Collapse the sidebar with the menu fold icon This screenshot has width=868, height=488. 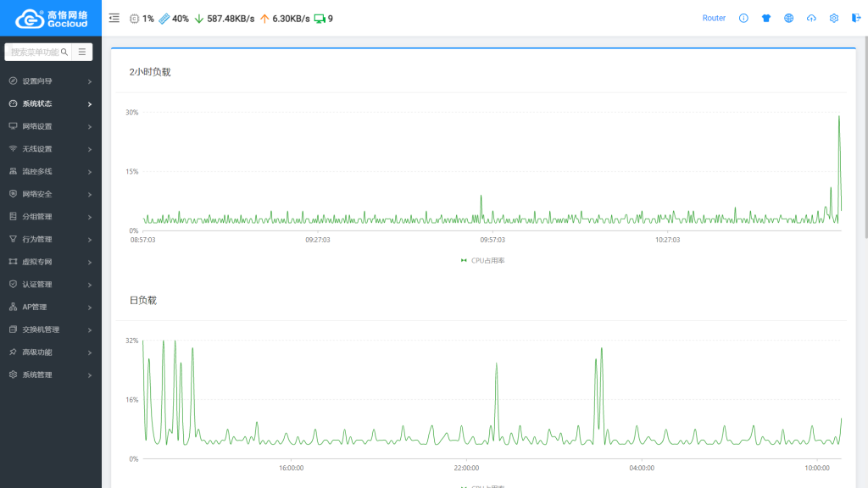(x=114, y=19)
